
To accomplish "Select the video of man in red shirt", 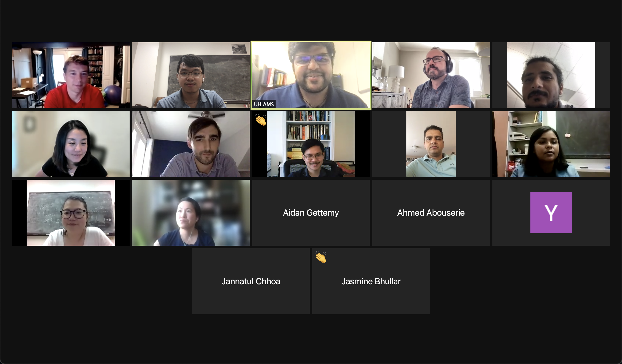I will click(x=71, y=75).
